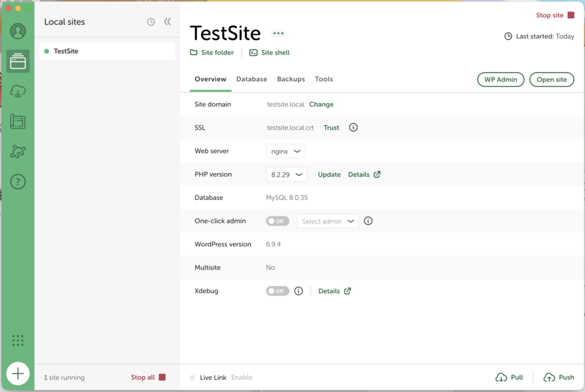Click Change next to site domain
Screen dimensions: 585x392
[321, 105]
